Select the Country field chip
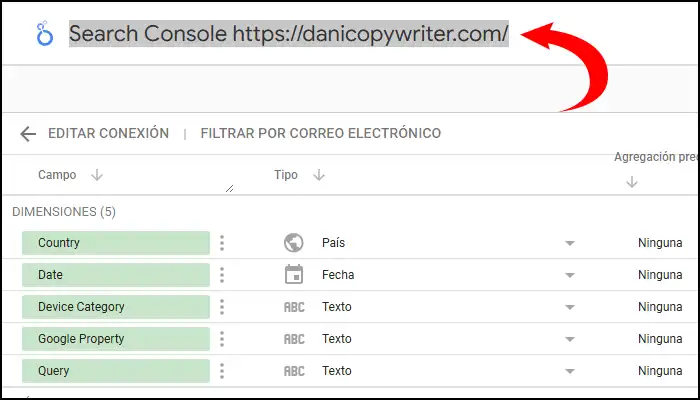The image size is (700, 400). click(x=116, y=243)
